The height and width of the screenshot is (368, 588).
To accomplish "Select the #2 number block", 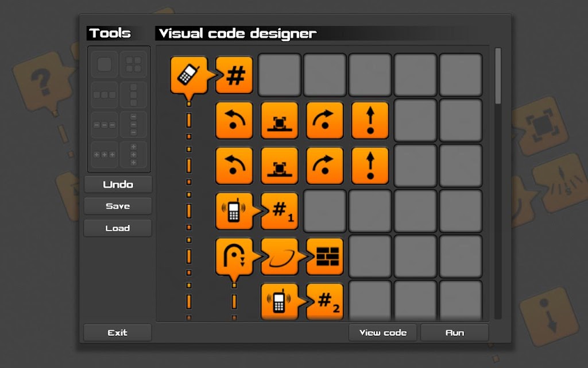I will pos(325,301).
